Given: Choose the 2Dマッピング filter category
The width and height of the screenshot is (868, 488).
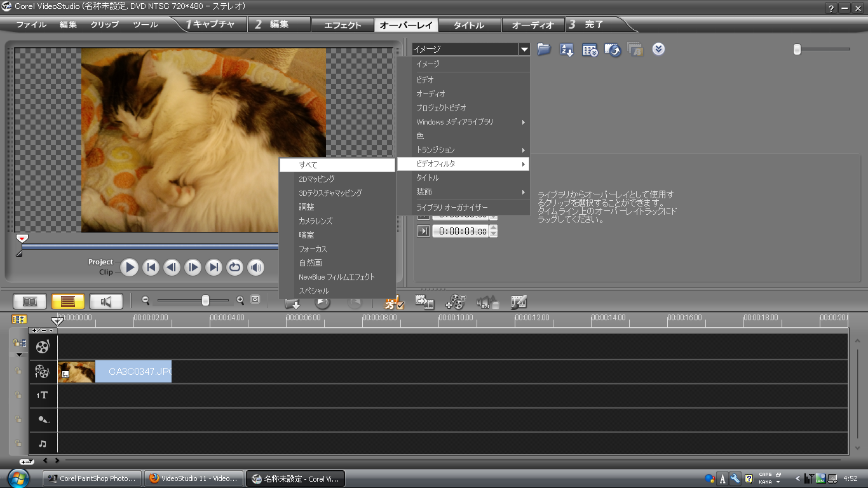Looking at the screenshot, I should (337, 179).
